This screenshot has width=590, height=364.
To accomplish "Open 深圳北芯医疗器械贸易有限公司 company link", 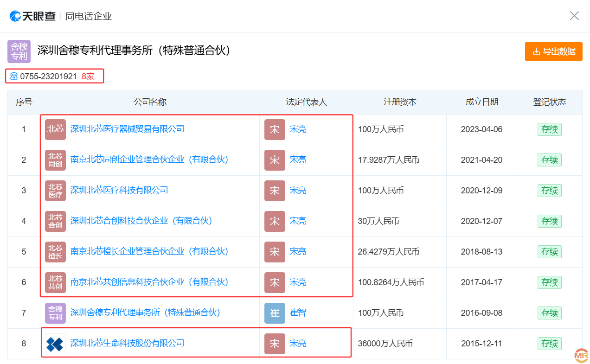I will click(127, 129).
